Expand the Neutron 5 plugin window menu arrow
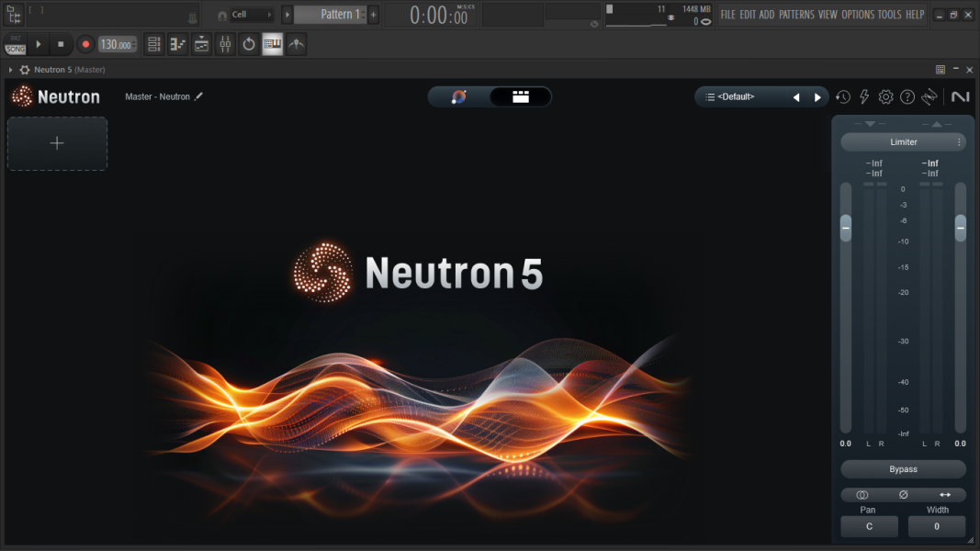 (x=10, y=70)
